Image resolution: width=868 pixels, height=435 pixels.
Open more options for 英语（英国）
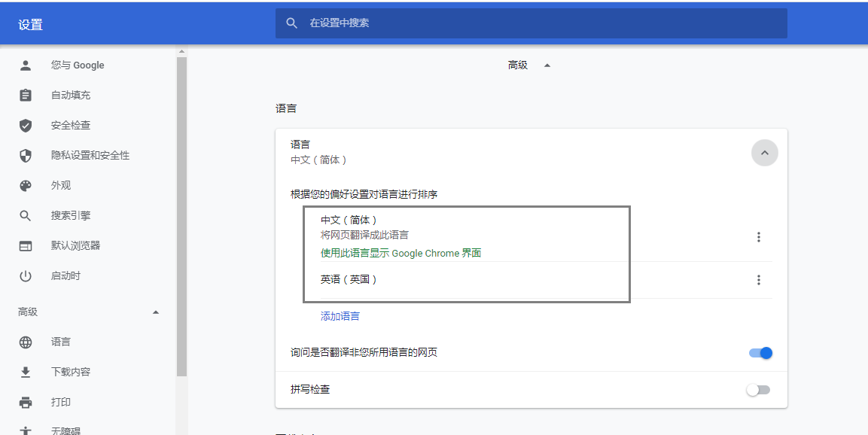click(758, 280)
